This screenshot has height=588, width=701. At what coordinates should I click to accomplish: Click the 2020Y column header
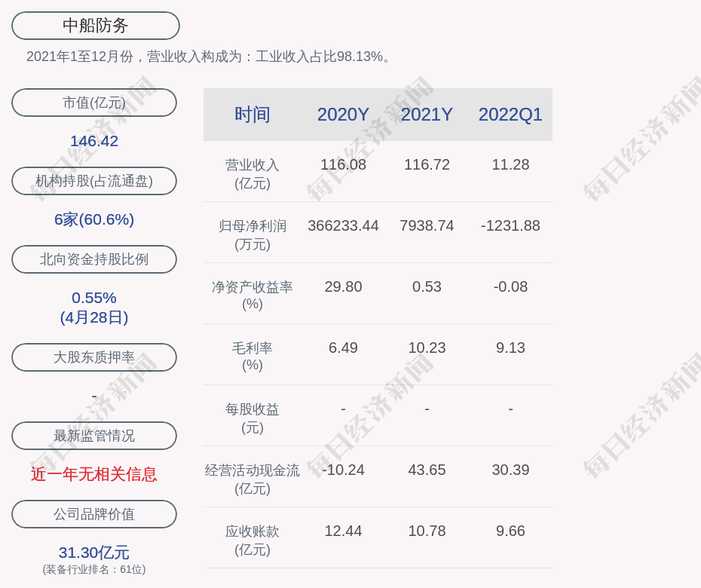[x=344, y=115]
